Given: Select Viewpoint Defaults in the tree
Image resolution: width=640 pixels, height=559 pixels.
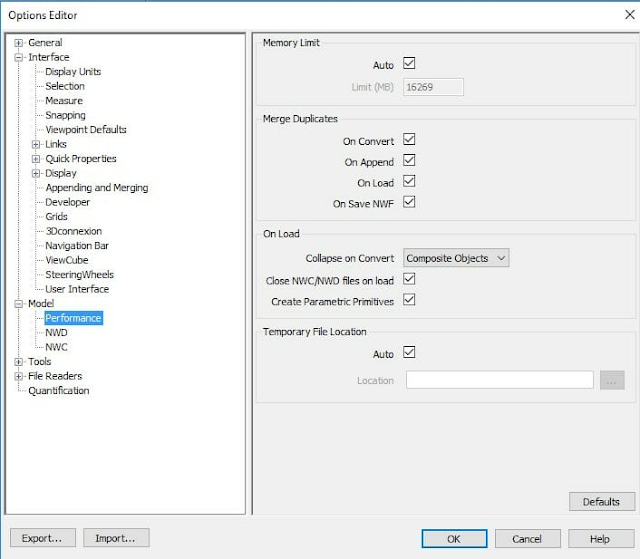Looking at the screenshot, I should (86, 130).
